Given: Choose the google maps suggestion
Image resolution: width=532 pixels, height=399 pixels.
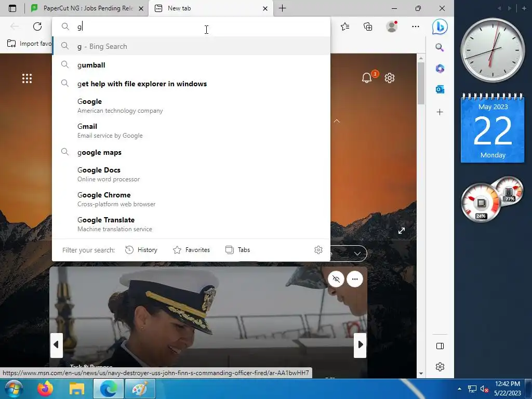Looking at the screenshot, I should pyautogui.click(x=191, y=152).
